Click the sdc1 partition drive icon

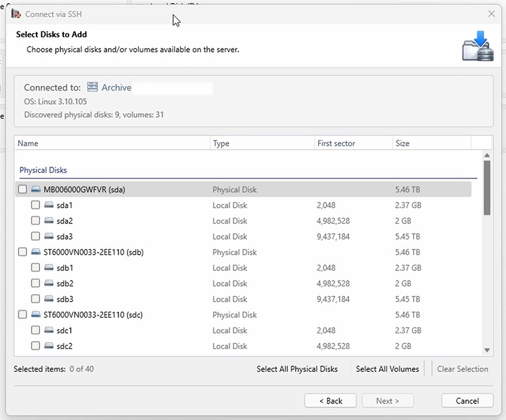[x=49, y=330]
